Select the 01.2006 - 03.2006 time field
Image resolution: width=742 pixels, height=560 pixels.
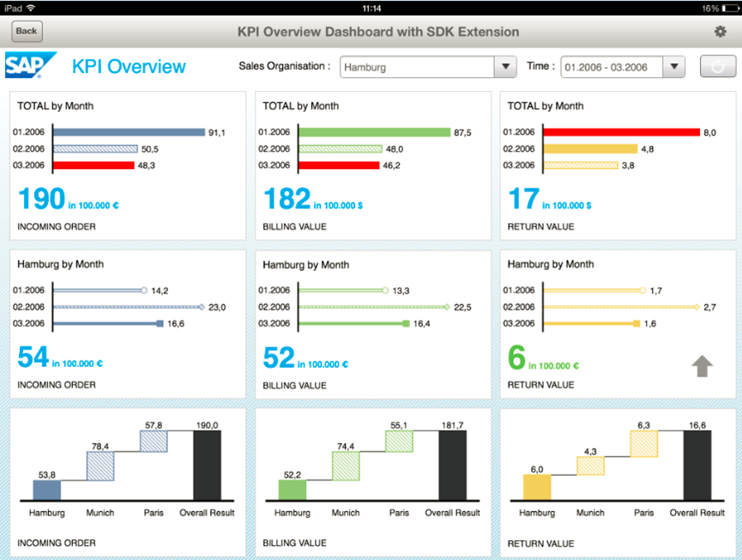tap(612, 67)
